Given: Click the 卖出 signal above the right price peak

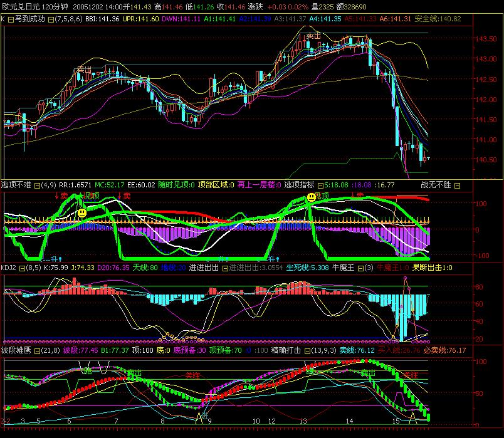Looking at the screenshot, I should 313,36.
